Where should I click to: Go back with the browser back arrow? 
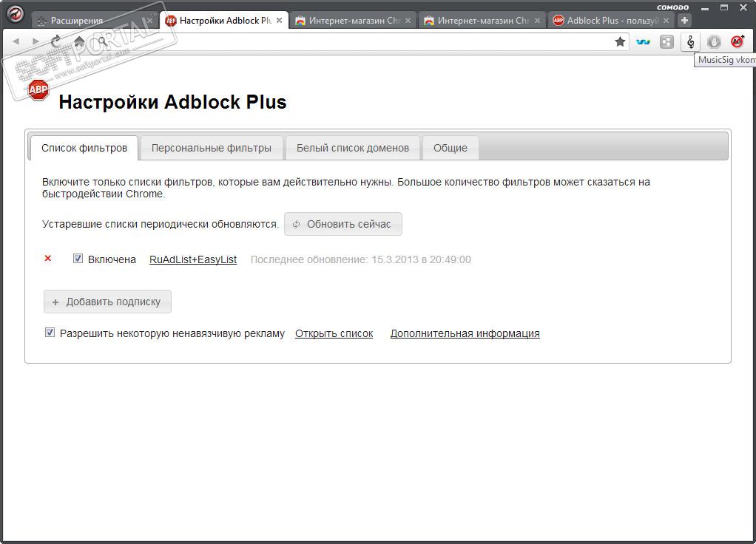(x=16, y=41)
